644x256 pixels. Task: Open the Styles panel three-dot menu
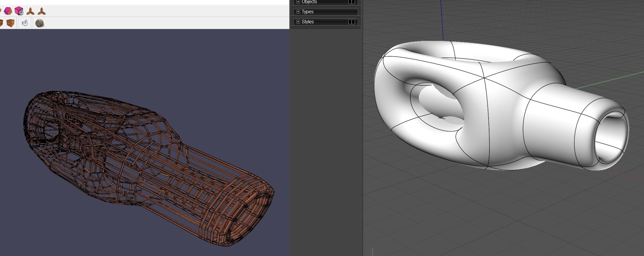351,22
